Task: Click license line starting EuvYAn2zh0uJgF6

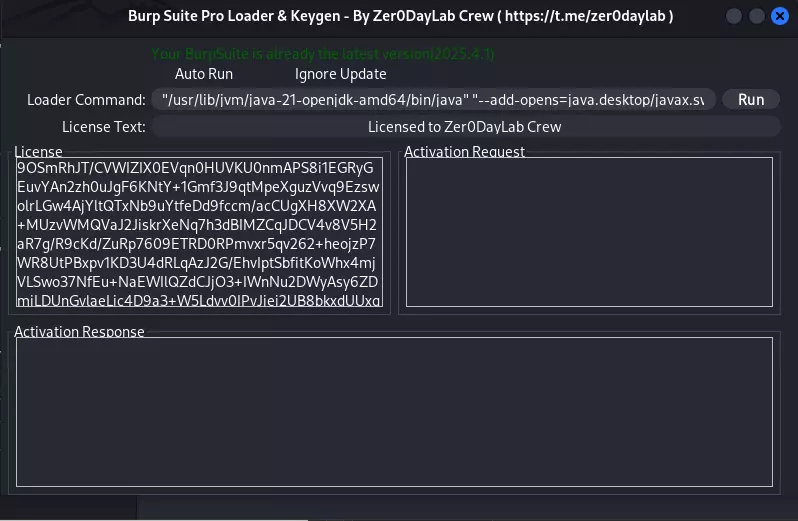Action: [x=198, y=187]
